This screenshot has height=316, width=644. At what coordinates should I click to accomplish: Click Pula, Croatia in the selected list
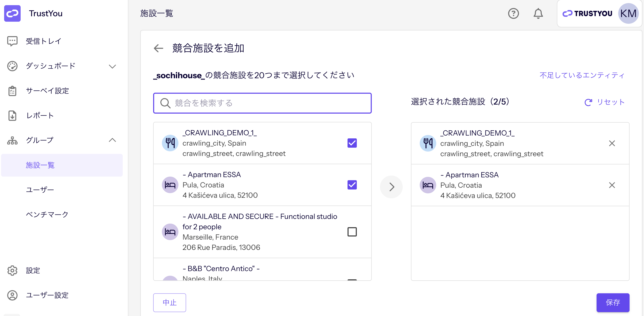coord(461,185)
